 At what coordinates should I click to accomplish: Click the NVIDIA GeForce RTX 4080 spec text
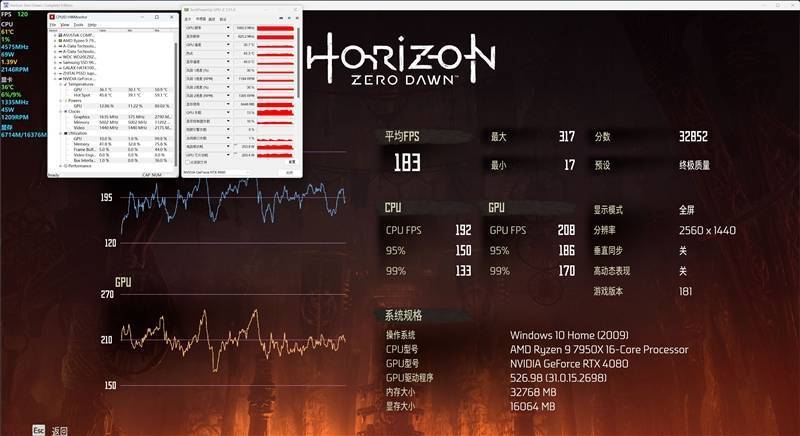coord(569,364)
